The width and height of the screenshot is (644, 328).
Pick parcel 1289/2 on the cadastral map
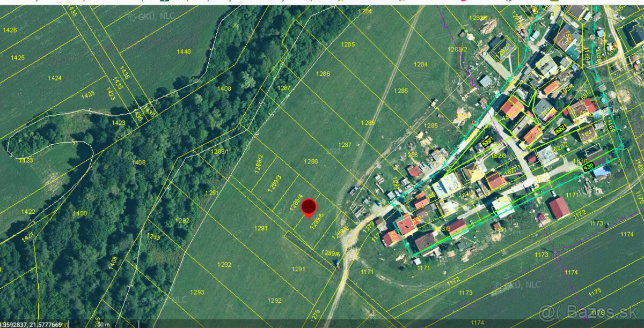tap(259, 163)
